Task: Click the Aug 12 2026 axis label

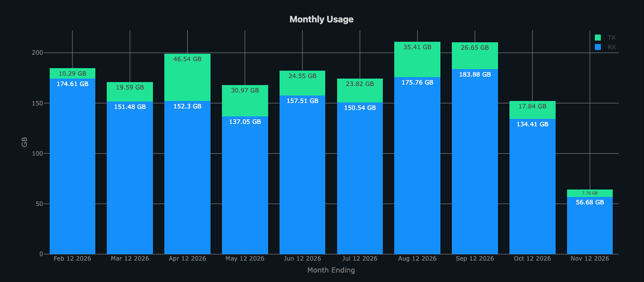Action: click(417, 259)
